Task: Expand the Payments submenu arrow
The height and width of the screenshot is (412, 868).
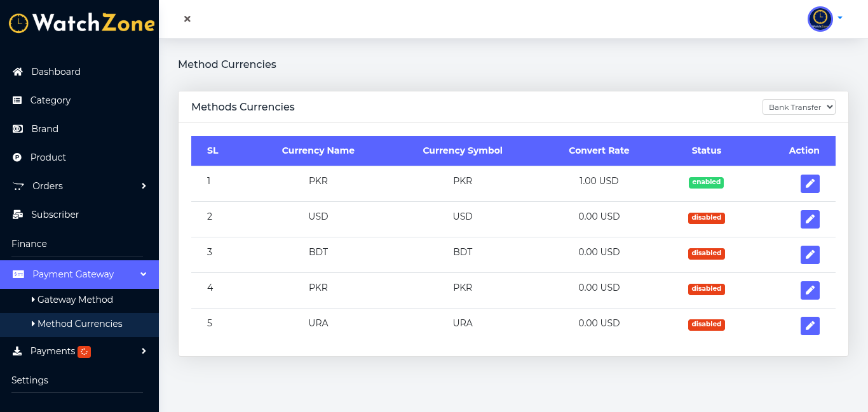Action: (144, 351)
